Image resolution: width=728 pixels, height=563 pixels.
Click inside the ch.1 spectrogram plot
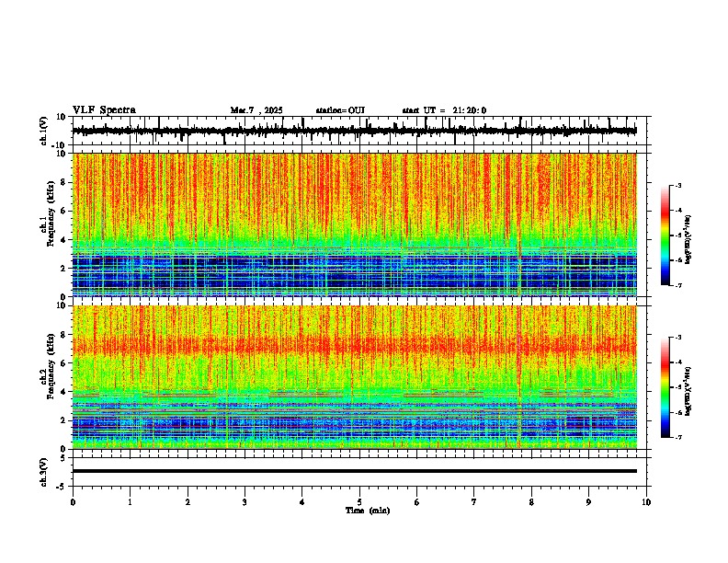[354, 224]
